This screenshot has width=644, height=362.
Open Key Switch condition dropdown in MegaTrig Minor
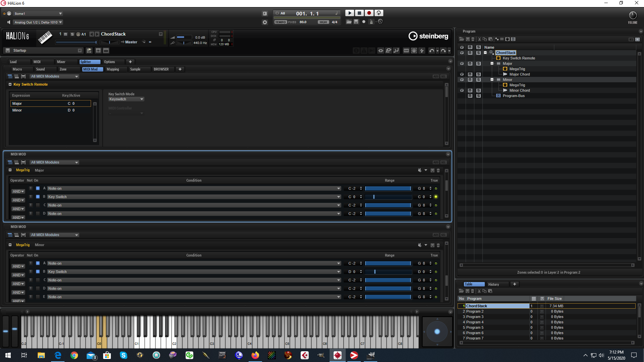coord(194,272)
